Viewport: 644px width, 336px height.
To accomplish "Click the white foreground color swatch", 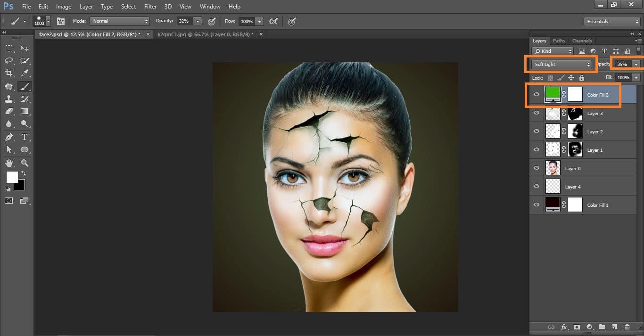I will (x=12, y=177).
